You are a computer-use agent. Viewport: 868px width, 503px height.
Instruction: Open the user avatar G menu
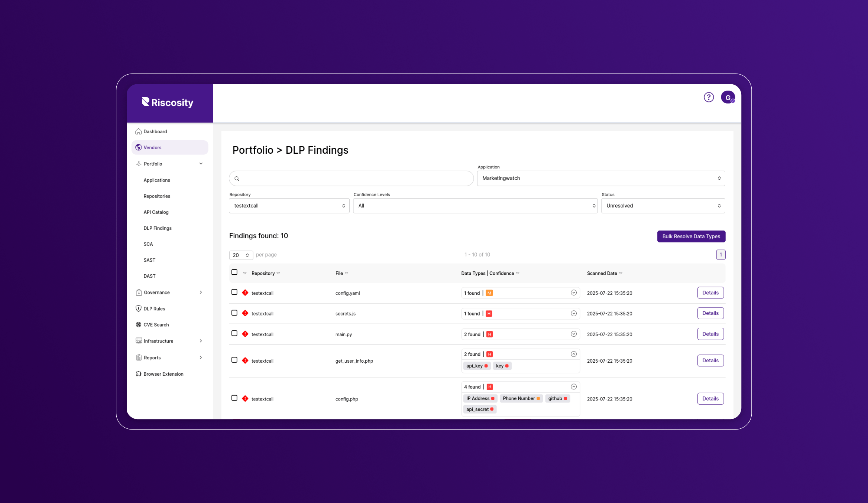click(x=728, y=97)
